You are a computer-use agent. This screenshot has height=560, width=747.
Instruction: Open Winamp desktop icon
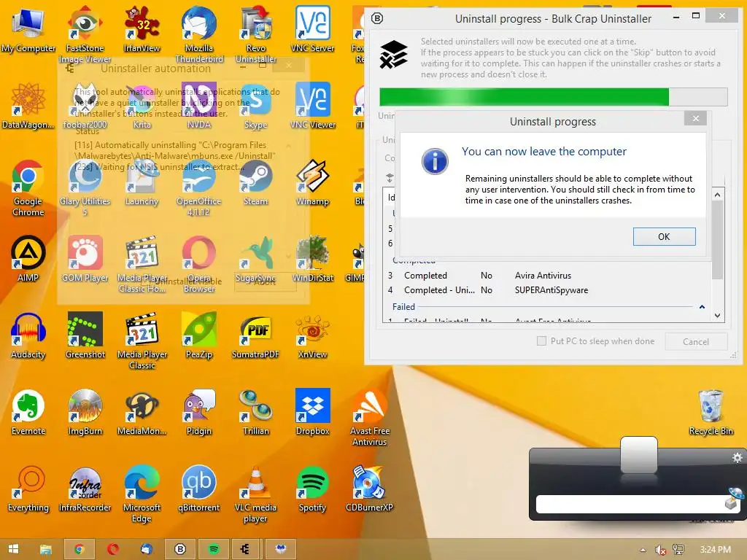312,182
